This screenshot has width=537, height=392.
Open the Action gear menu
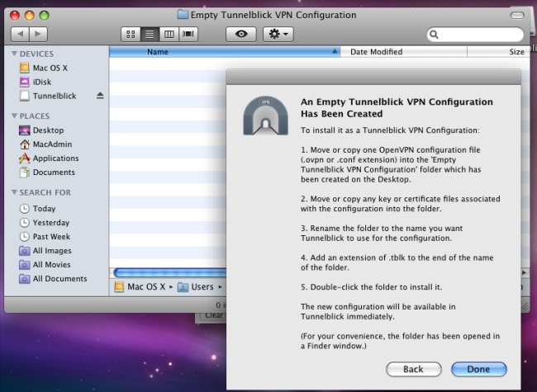point(277,34)
